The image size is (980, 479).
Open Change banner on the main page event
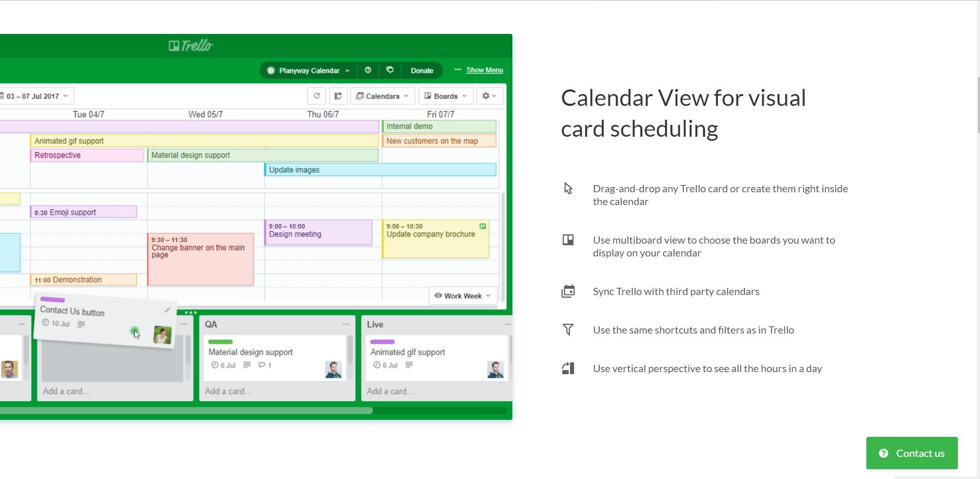[x=201, y=260]
